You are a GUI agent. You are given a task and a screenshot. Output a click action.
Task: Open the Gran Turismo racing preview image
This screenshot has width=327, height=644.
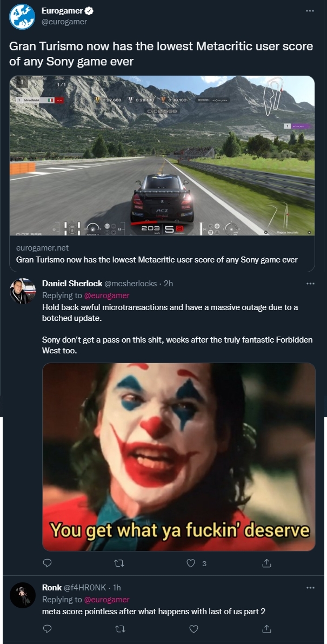[162, 155]
